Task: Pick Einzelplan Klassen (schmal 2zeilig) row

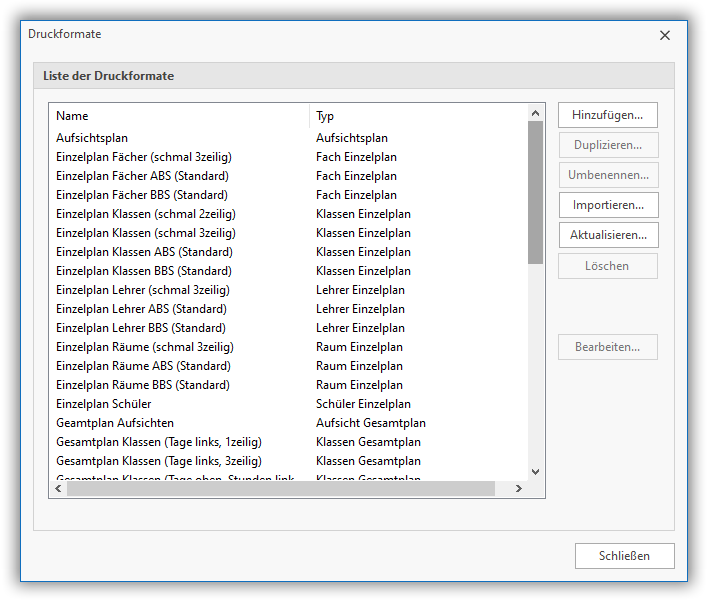Action: pyautogui.click(x=146, y=214)
